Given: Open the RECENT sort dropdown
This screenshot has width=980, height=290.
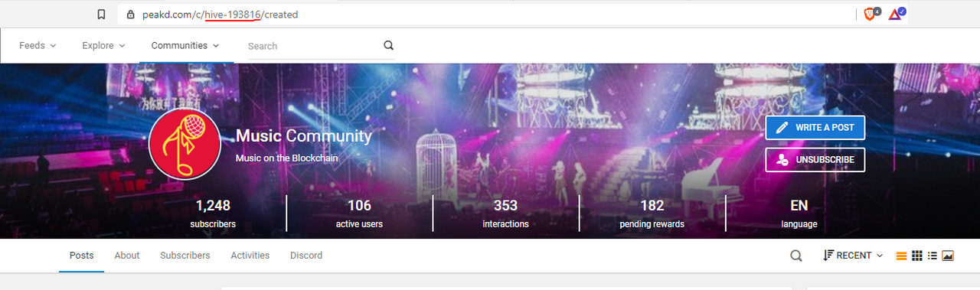Looking at the screenshot, I should (853, 256).
